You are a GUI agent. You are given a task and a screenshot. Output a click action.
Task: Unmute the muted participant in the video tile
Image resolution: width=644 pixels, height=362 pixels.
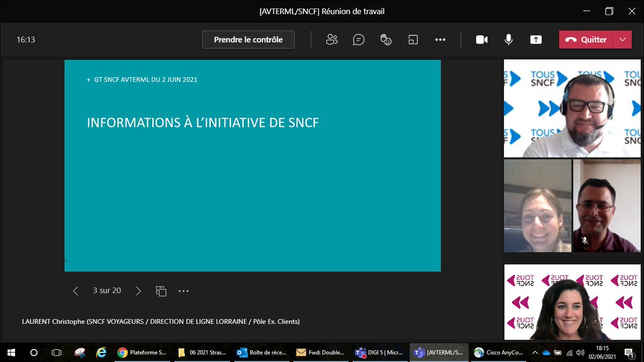coord(585,239)
